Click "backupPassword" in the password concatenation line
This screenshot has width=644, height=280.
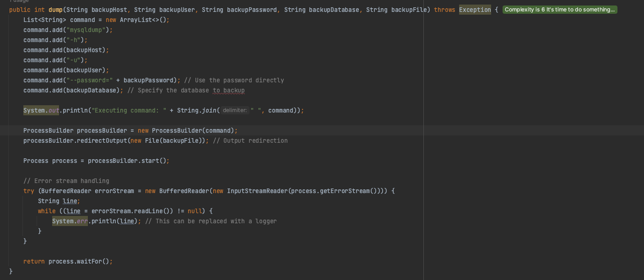click(148, 80)
